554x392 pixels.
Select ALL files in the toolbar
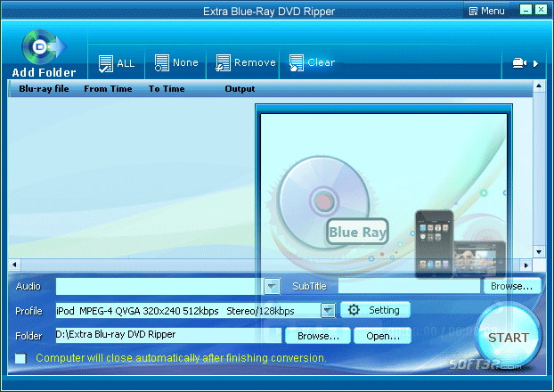pos(117,63)
